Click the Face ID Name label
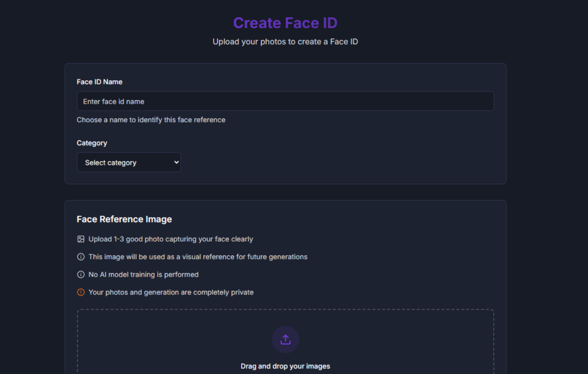 99,81
